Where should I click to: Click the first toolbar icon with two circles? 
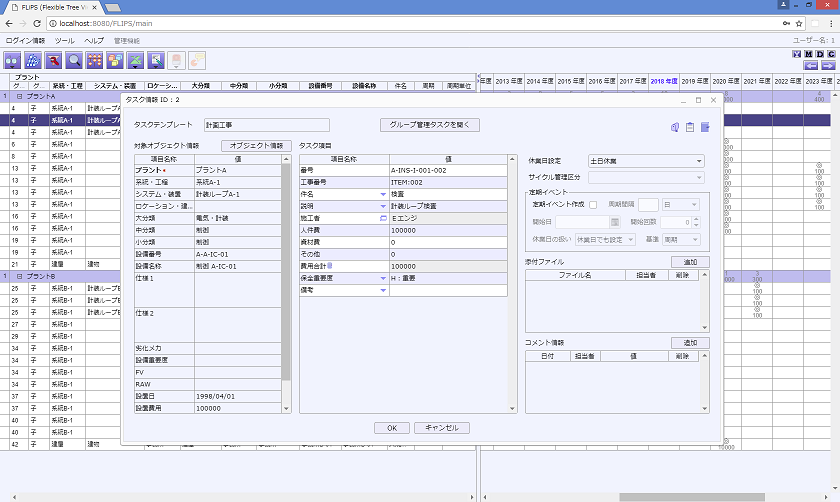tap(12, 61)
